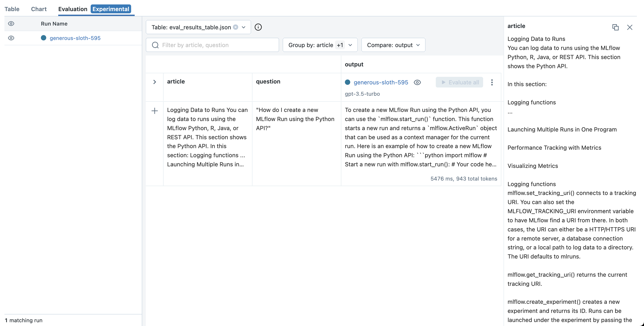The height and width of the screenshot is (326, 644).
Task: Hide the generous-sloth-595 run in the run list
Action: pos(11,38)
